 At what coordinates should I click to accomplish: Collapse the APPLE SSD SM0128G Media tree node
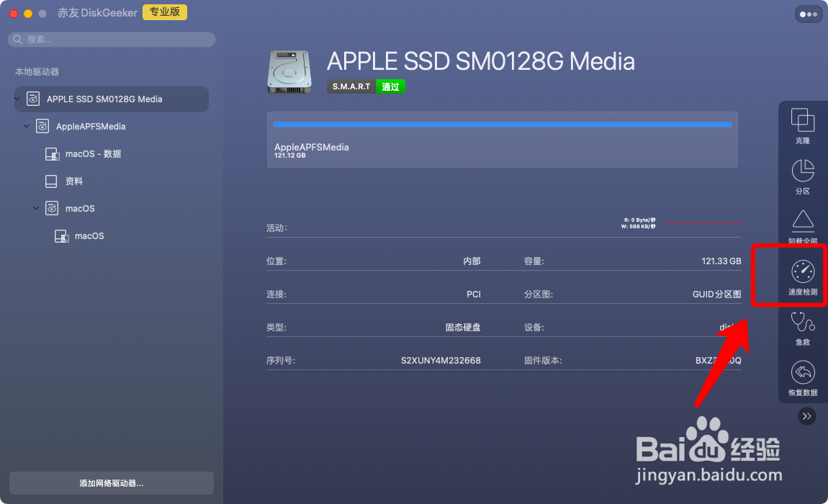click(x=17, y=99)
